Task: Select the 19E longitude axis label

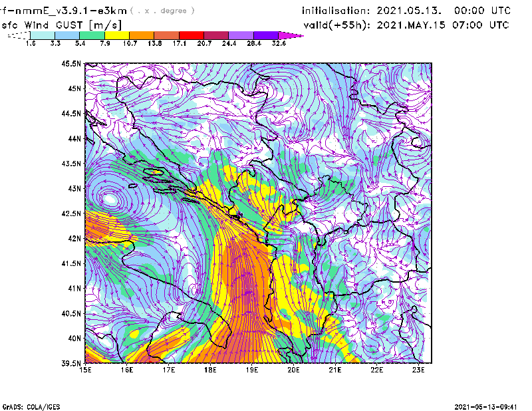Action: point(252,370)
